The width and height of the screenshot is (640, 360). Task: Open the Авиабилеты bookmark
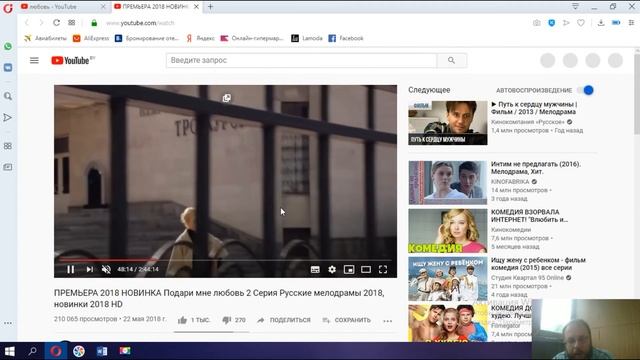45,38
